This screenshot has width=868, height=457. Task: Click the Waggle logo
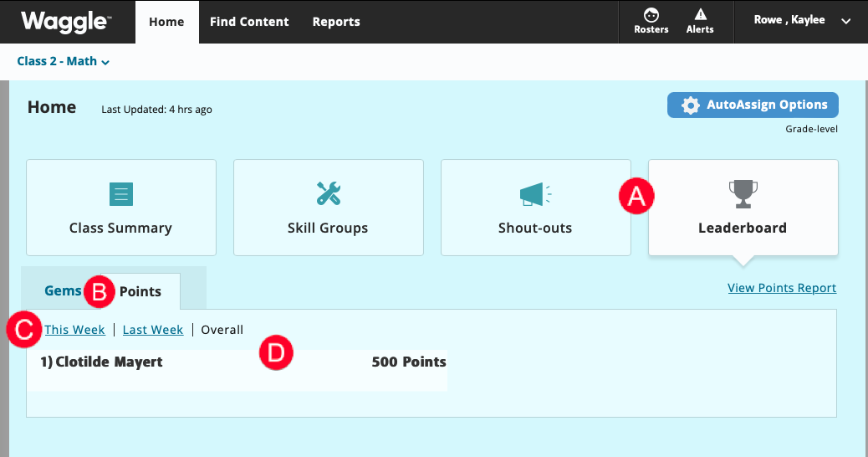click(66, 22)
